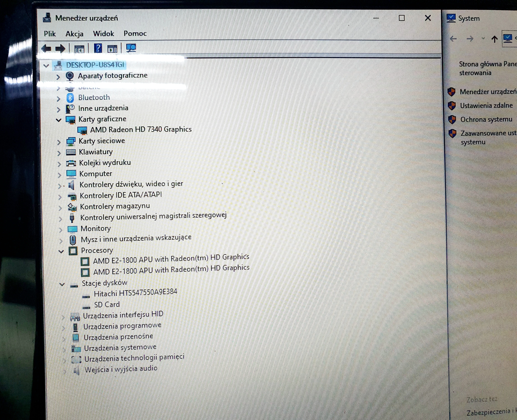Open the Pomoc menu
Image resolution: width=517 pixels, height=420 pixels.
point(135,33)
